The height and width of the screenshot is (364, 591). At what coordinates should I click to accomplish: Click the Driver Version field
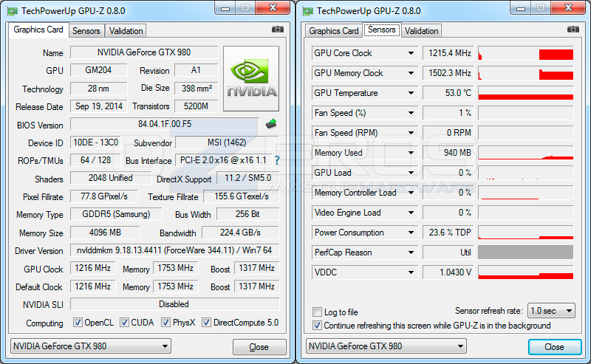[174, 250]
